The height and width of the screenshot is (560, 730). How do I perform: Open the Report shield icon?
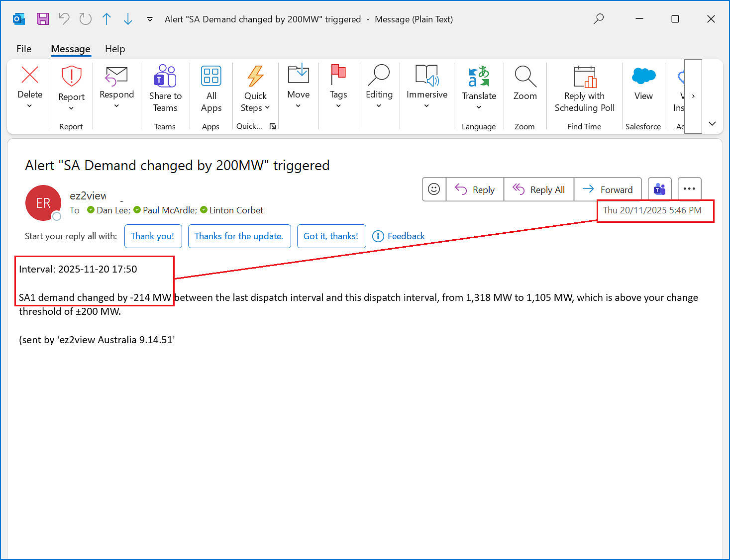pos(71,77)
